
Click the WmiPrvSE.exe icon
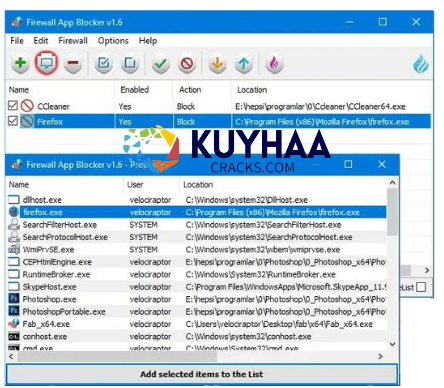tap(14, 249)
